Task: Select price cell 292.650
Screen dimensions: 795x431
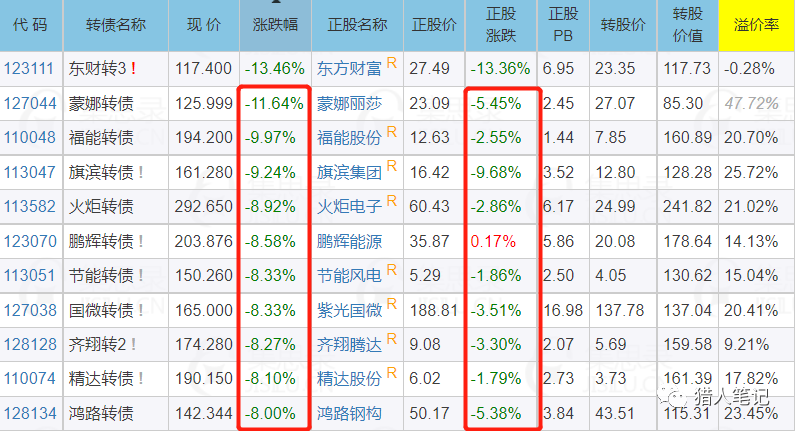Action: (x=203, y=206)
